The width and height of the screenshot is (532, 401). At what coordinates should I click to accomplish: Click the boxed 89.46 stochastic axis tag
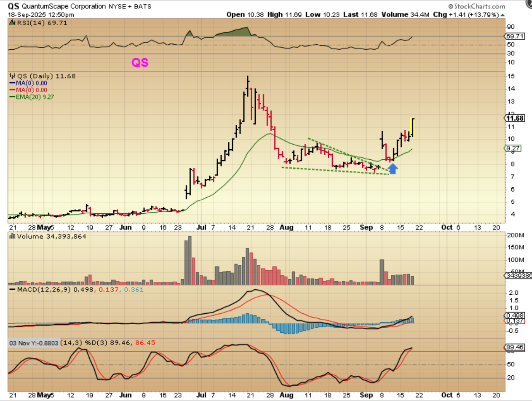pyautogui.click(x=513, y=347)
